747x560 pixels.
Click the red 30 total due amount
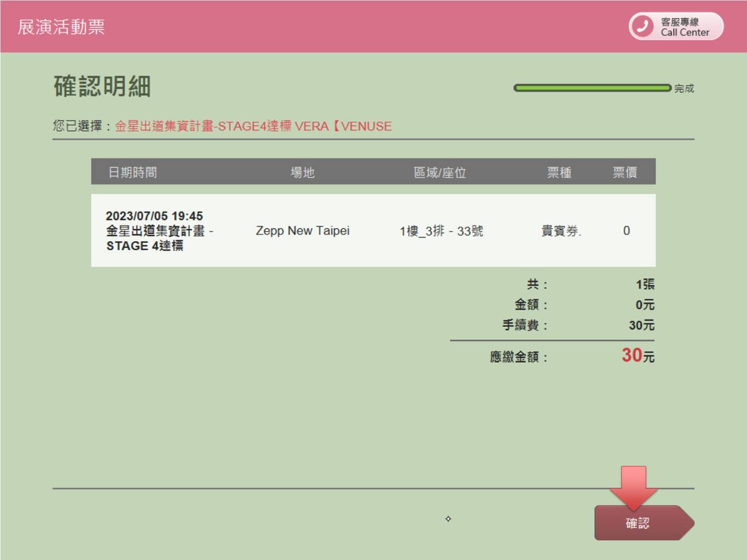click(632, 355)
